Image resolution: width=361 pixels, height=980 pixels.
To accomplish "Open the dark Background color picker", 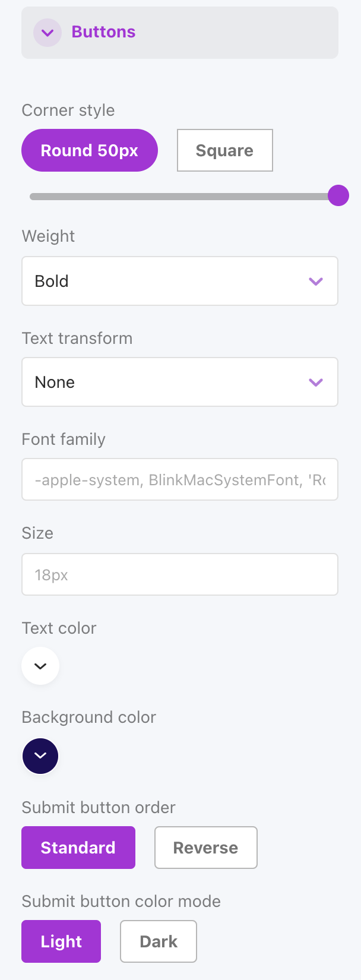I will (x=40, y=755).
